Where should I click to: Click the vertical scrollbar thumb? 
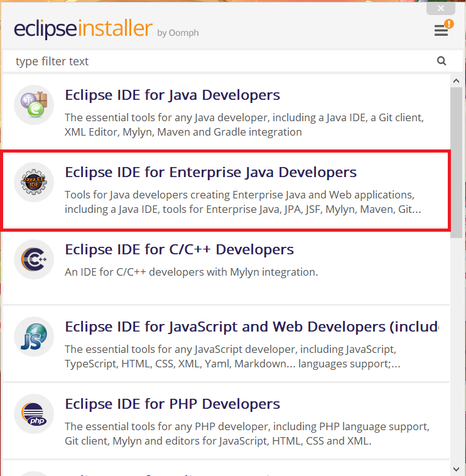click(457, 163)
